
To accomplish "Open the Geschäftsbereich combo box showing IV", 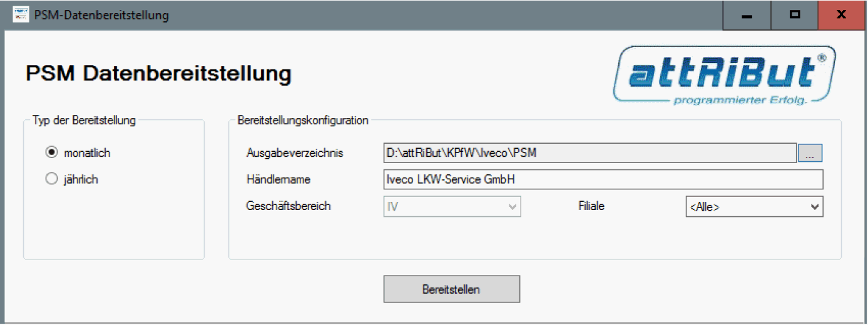I will coord(452,206).
